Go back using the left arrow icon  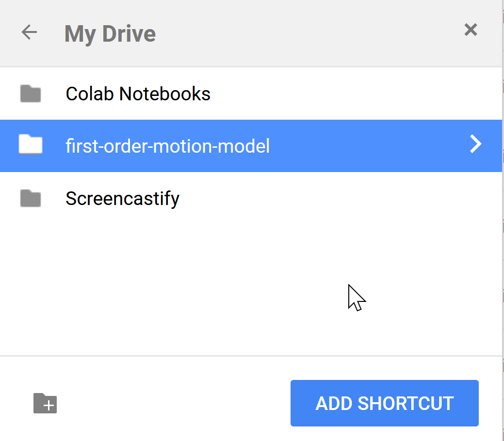click(29, 32)
